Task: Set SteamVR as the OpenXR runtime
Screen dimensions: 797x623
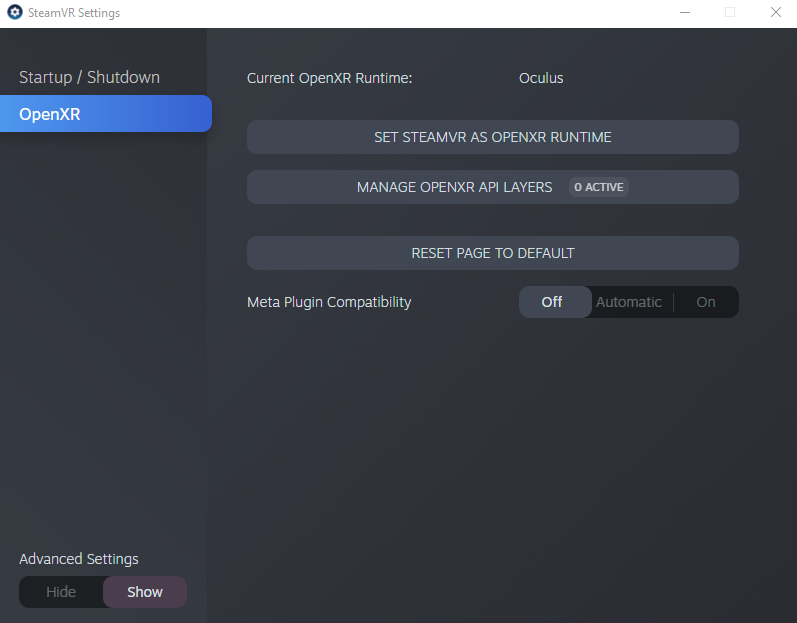Action: (492, 137)
